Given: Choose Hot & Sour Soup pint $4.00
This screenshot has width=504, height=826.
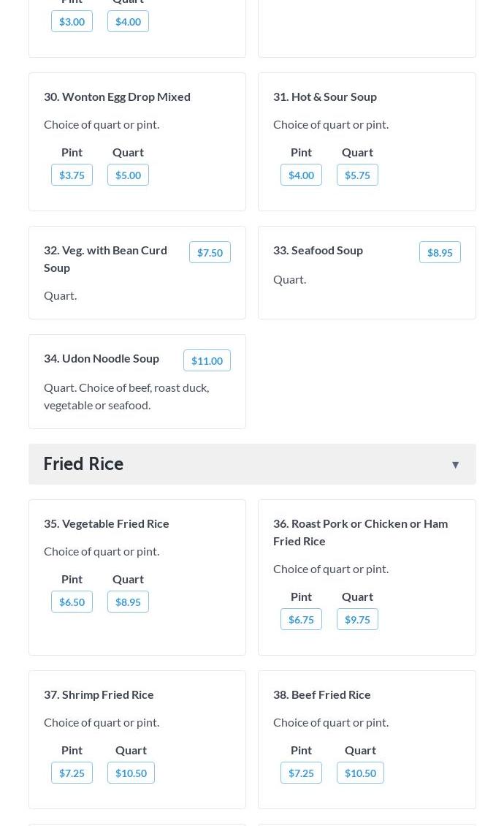Looking at the screenshot, I should coord(301,175).
